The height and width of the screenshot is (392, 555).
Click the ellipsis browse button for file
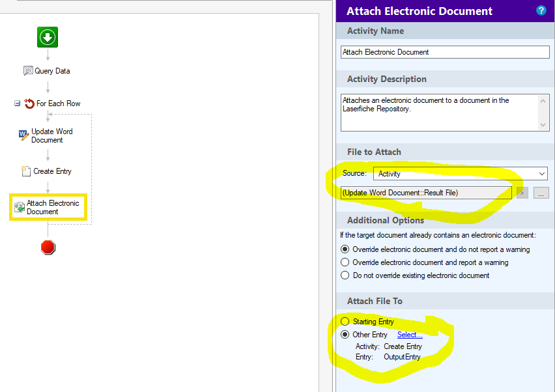tap(541, 193)
